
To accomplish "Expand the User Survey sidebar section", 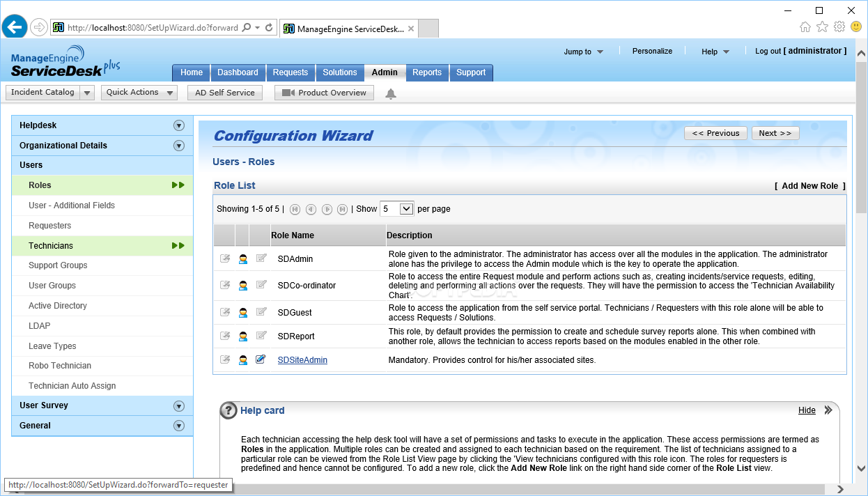I will click(x=179, y=406).
